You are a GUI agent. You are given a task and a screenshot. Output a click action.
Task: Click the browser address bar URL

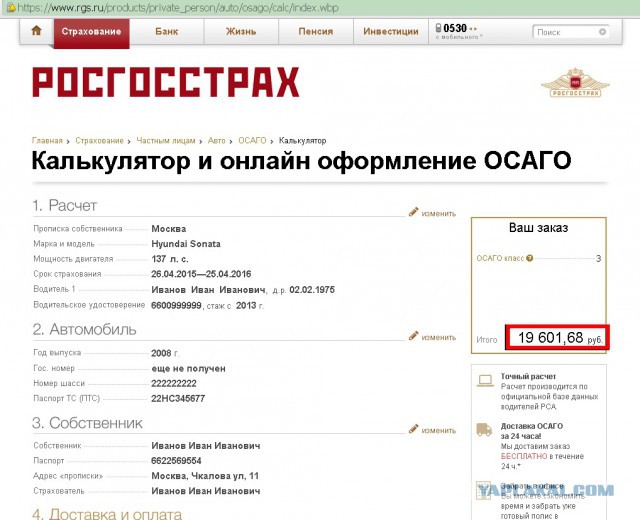[x=178, y=8]
